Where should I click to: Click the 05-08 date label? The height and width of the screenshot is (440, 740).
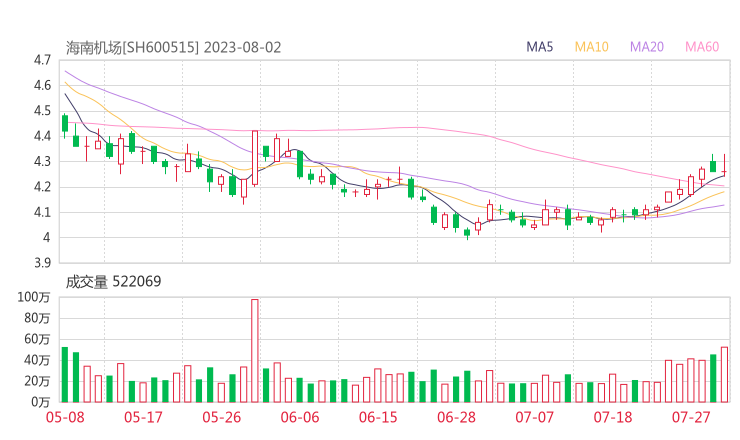pos(65,417)
